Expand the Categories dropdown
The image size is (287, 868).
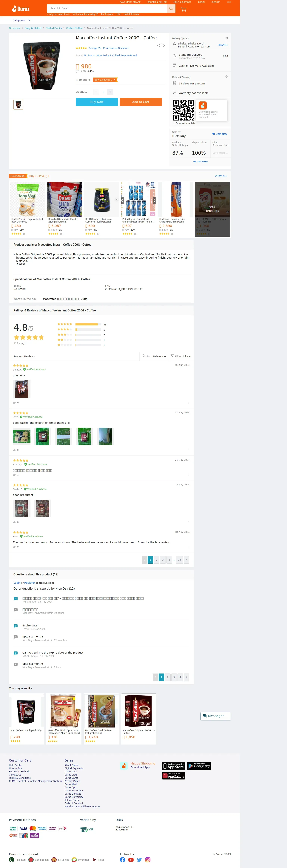pos(21,20)
